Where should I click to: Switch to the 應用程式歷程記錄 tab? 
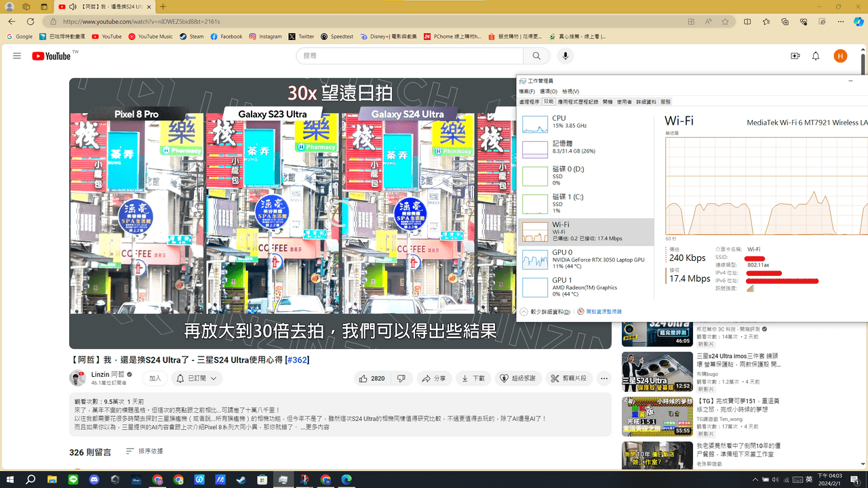pos(578,102)
